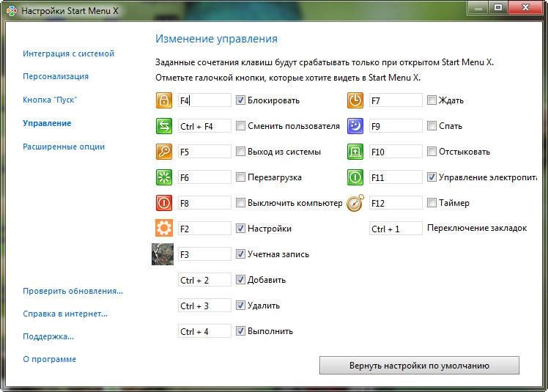Click the green Отстыковать undock icon
The image size is (548, 392).
(355, 152)
